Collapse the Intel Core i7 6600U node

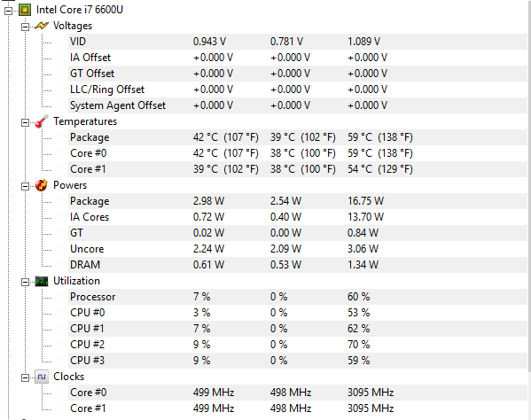[9, 11]
